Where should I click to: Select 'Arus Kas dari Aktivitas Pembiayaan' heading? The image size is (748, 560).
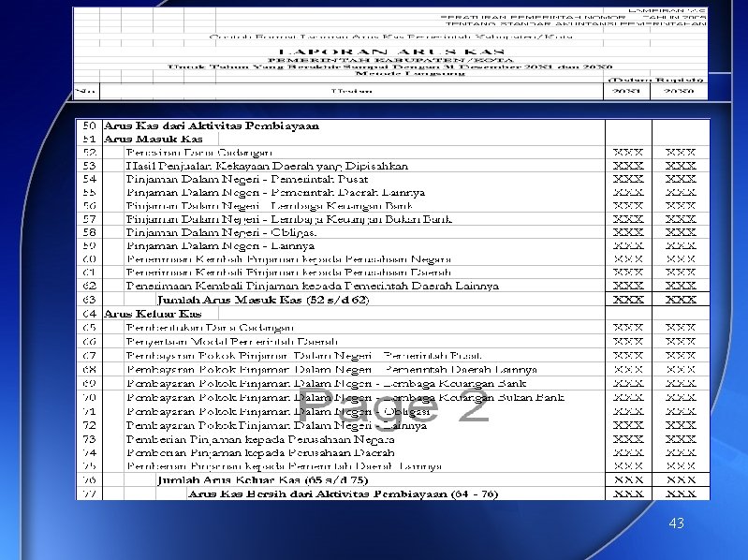[x=212, y=125]
